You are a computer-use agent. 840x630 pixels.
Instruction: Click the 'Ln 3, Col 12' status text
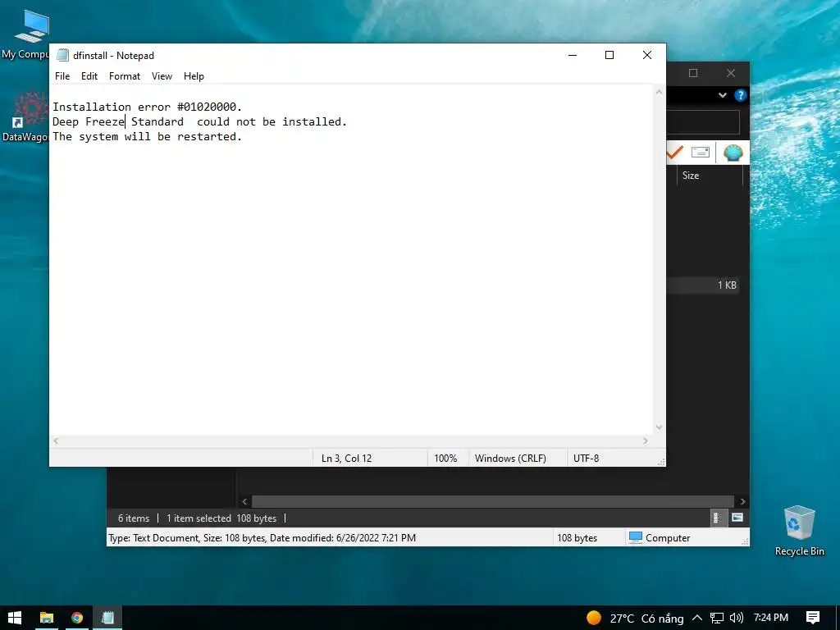coord(346,458)
